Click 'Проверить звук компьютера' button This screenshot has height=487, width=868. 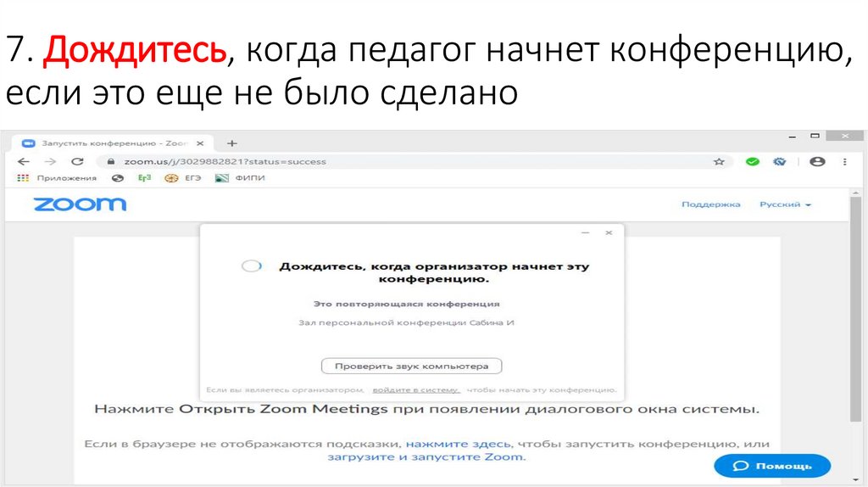[411, 367]
